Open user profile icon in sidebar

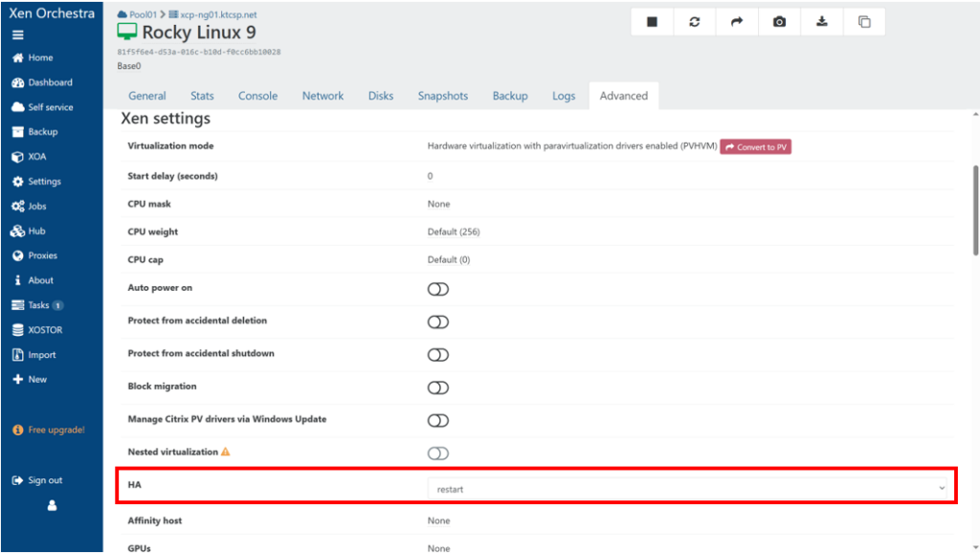[x=52, y=505]
